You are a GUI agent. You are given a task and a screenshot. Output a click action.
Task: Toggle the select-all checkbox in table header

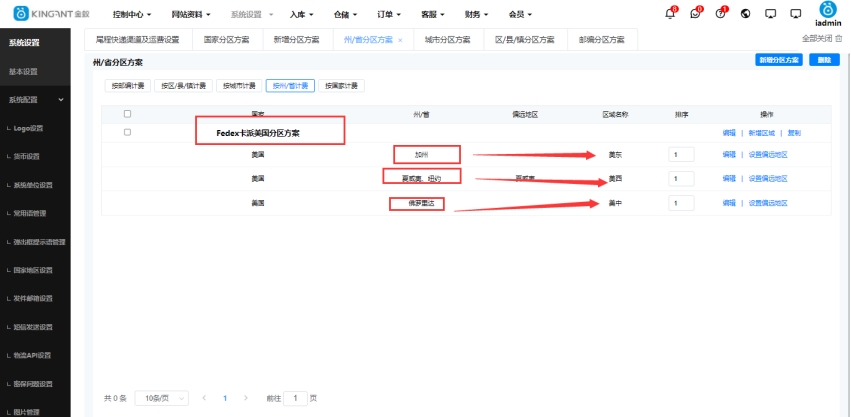click(x=127, y=114)
